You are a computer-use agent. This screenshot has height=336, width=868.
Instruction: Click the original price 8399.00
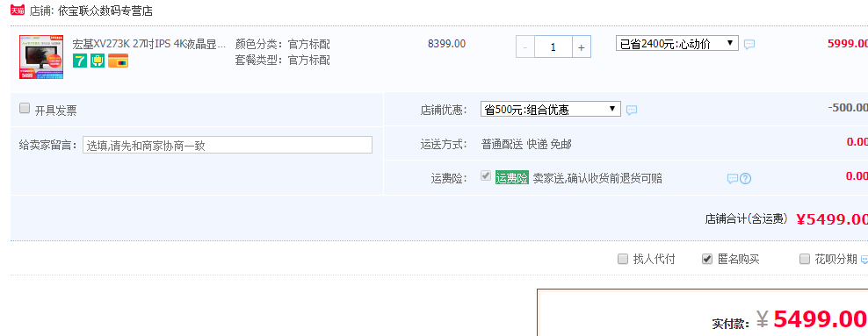[446, 44]
